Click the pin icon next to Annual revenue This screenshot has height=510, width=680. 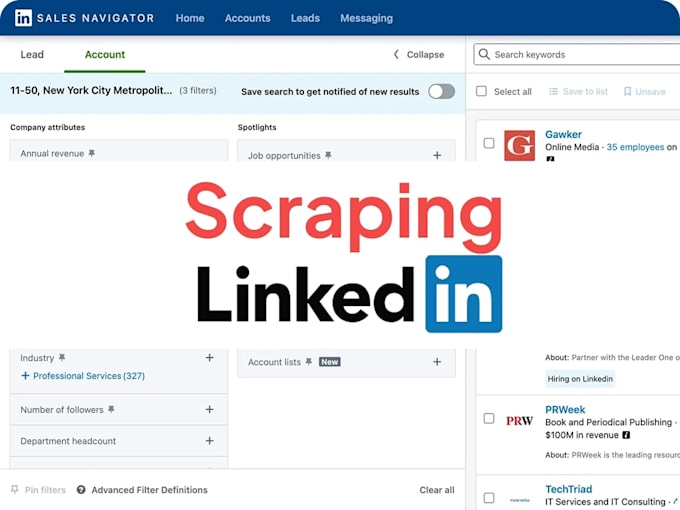[x=92, y=153]
